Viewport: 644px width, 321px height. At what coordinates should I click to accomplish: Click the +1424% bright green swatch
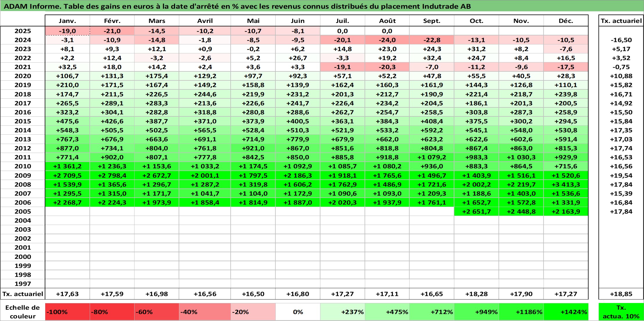pos(566,312)
